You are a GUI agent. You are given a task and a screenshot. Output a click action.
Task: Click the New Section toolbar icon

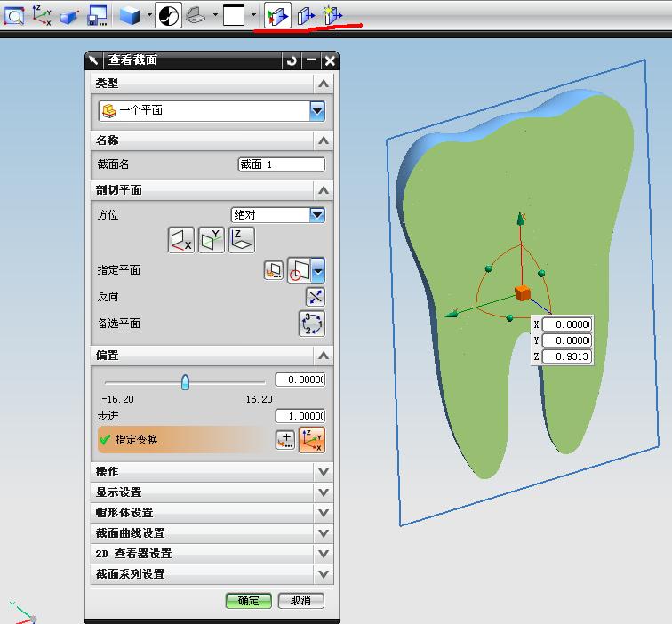click(332, 15)
